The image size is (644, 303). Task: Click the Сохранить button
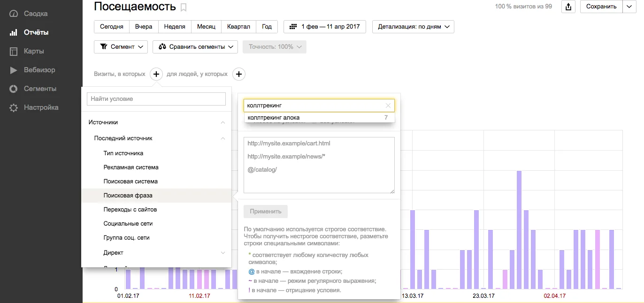pos(601,7)
